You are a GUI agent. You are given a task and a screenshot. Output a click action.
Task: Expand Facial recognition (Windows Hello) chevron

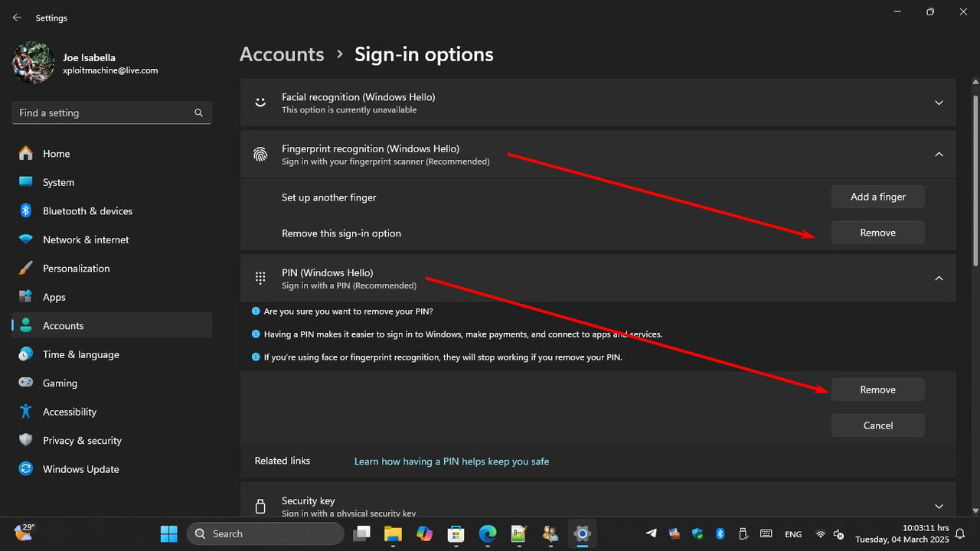939,103
